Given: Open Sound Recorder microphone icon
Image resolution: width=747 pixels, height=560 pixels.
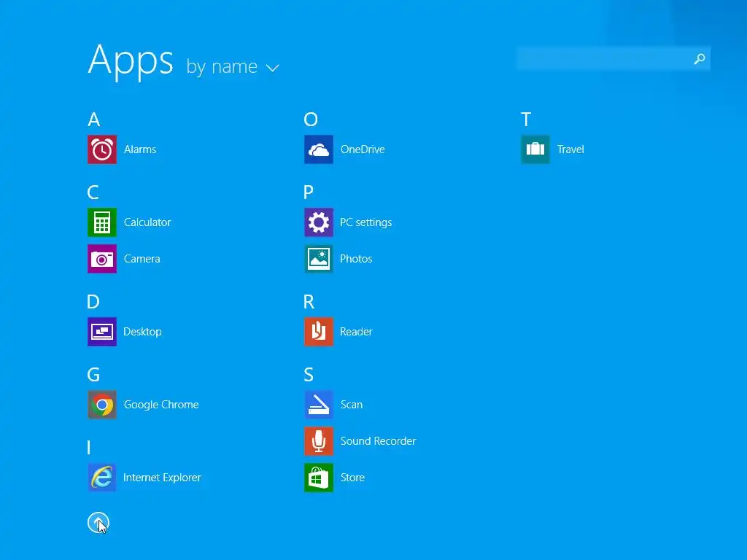Looking at the screenshot, I should pos(319,441).
